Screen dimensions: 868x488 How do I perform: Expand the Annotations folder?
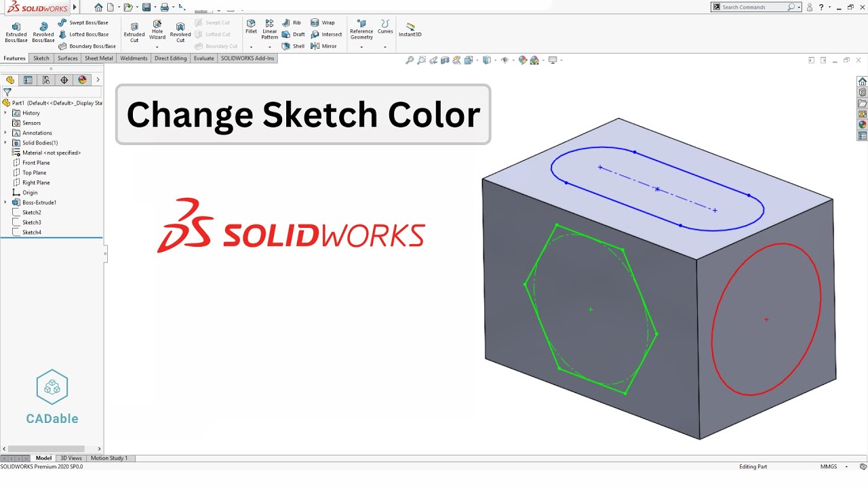click(5, 133)
